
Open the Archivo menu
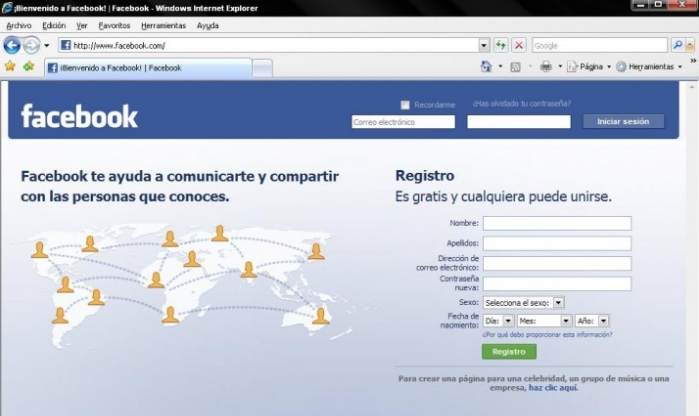[x=19, y=26]
